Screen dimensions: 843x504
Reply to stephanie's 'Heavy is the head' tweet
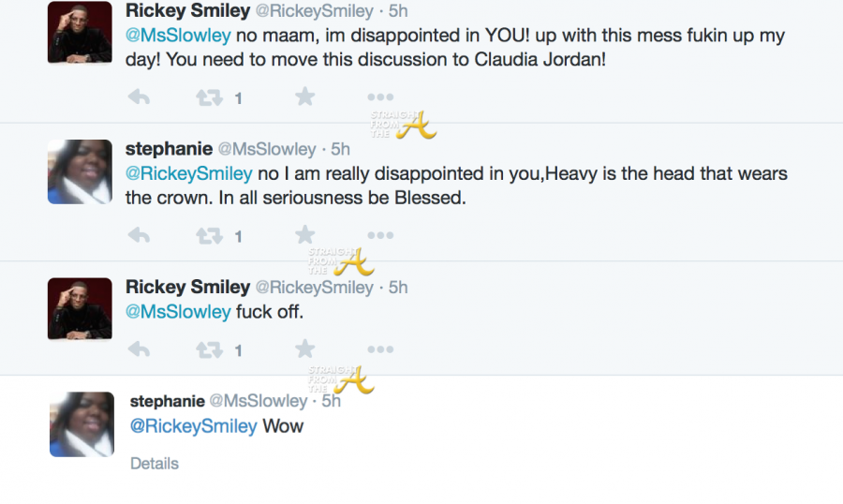(139, 236)
